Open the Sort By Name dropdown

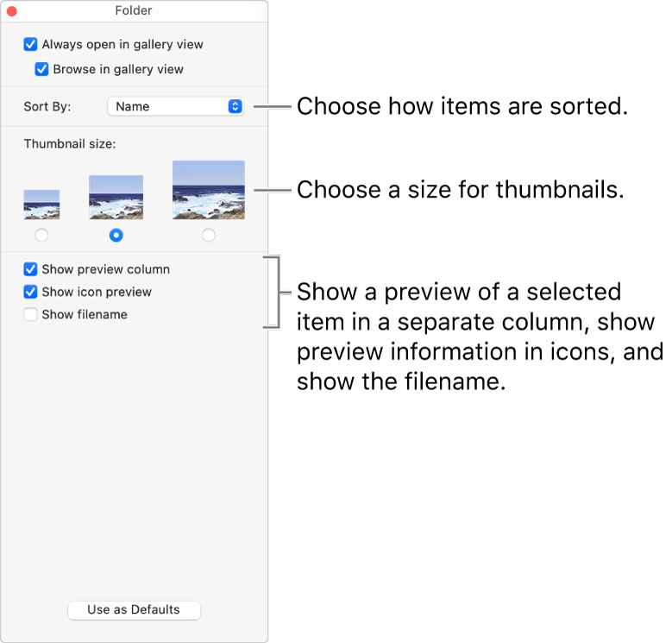coord(176,106)
